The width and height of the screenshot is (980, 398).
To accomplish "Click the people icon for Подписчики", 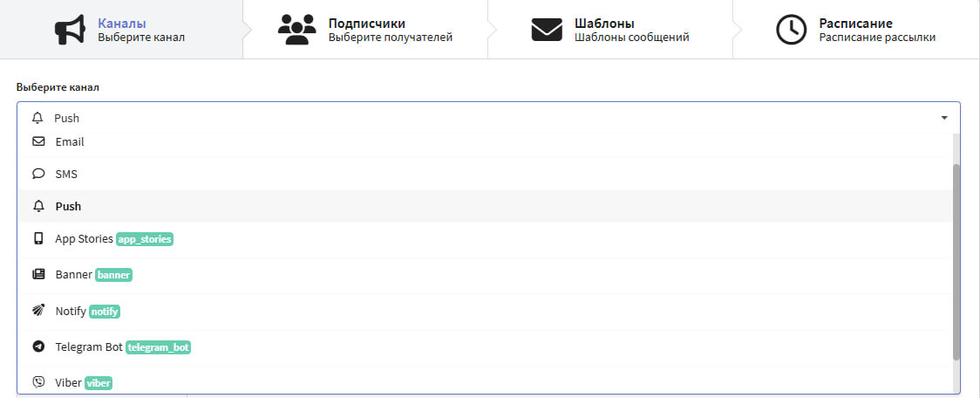I will click(x=296, y=30).
